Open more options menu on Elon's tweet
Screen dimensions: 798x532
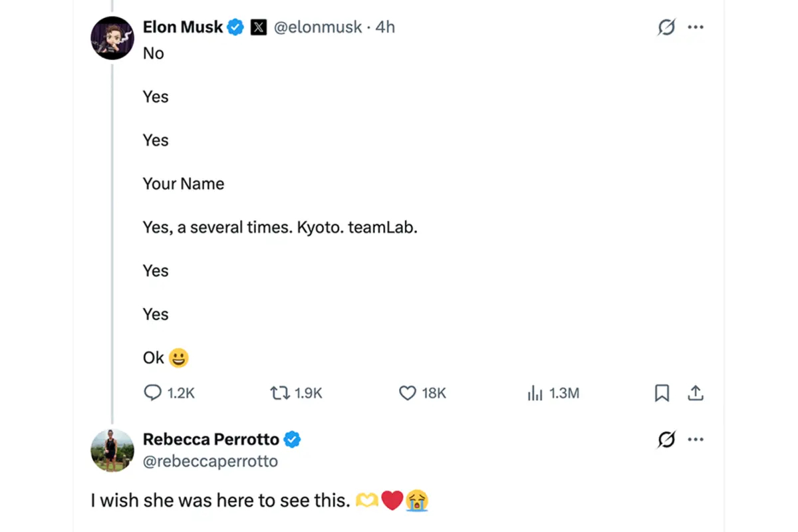tap(696, 27)
